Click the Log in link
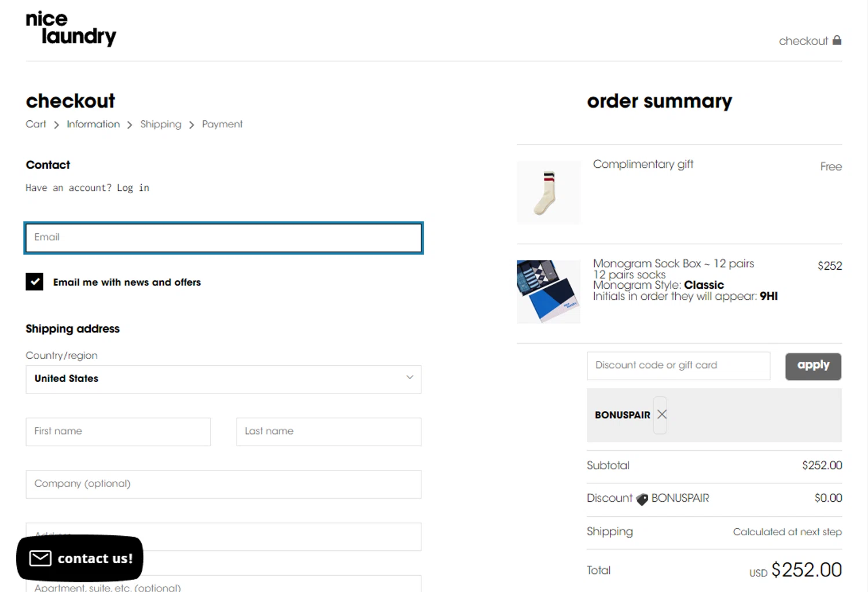The width and height of the screenshot is (868, 592). point(133,188)
